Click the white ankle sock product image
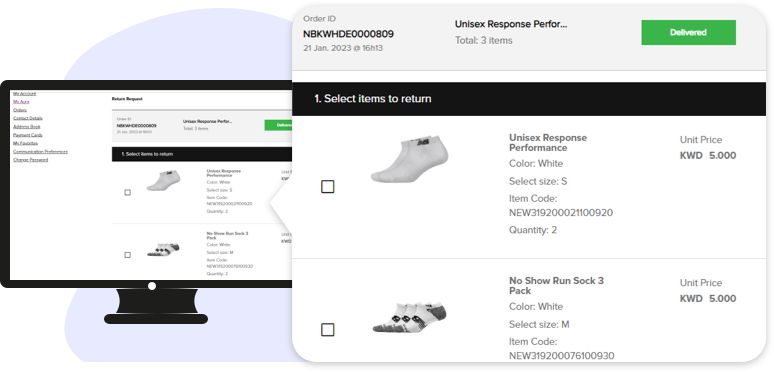The width and height of the screenshot is (774, 372). 410,160
